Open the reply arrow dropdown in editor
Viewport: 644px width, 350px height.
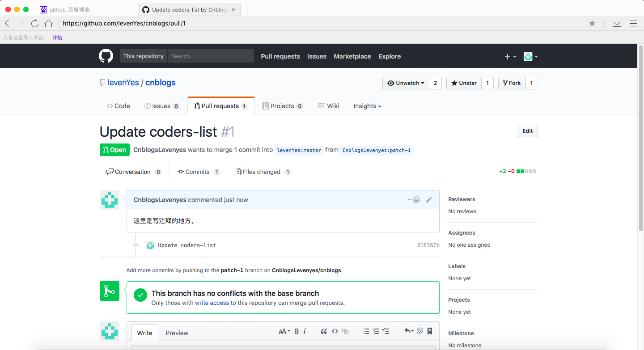click(409, 331)
